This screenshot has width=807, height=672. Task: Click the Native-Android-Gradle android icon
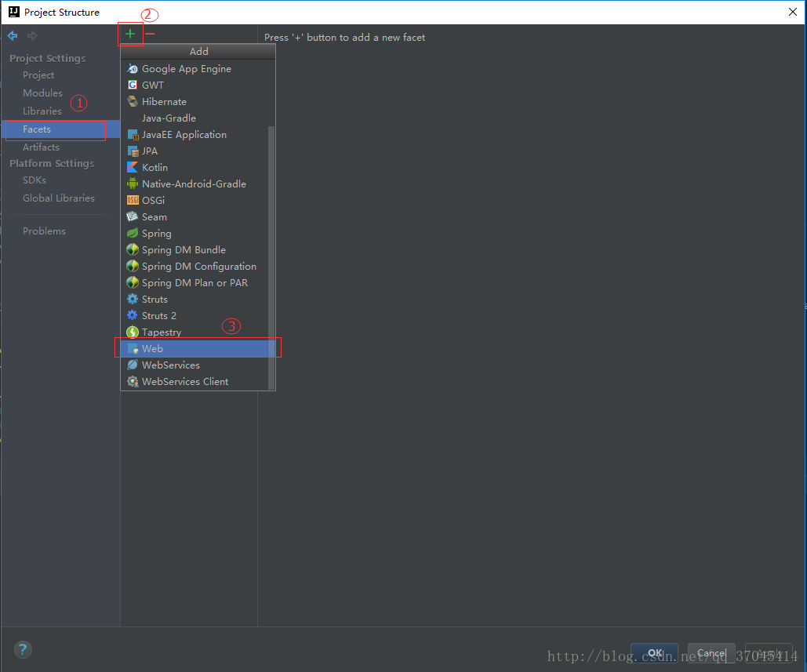133,183
